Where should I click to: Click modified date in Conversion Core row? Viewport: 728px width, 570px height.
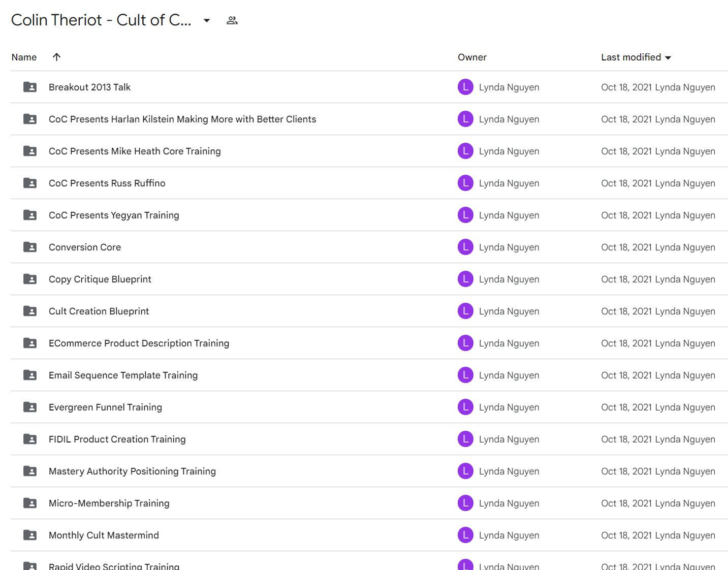coord(658,247)
